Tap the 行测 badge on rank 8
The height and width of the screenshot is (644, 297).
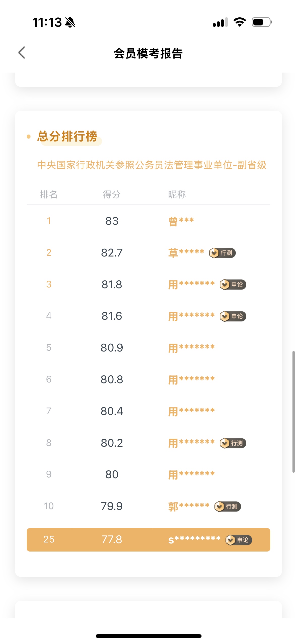(233, 443)
